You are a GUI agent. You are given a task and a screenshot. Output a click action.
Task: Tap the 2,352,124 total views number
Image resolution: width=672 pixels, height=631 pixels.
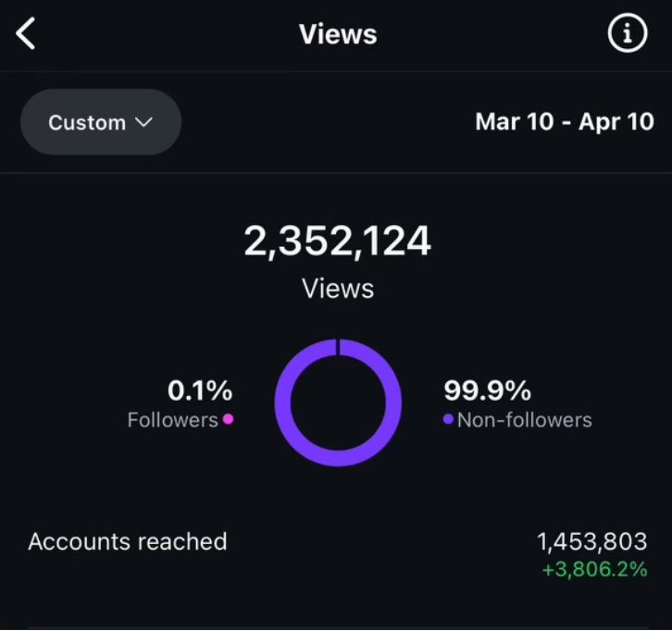pos(337,242)
